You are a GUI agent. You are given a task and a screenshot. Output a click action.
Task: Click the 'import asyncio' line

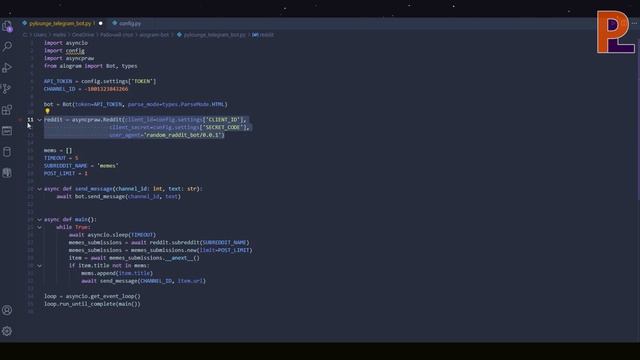click(66, 43)
